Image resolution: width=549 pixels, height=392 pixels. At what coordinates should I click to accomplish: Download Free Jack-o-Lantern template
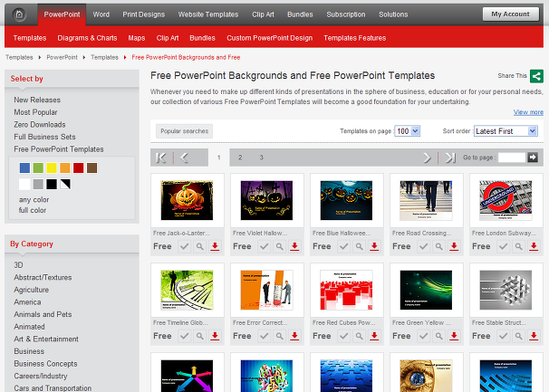tap(215, 246)
